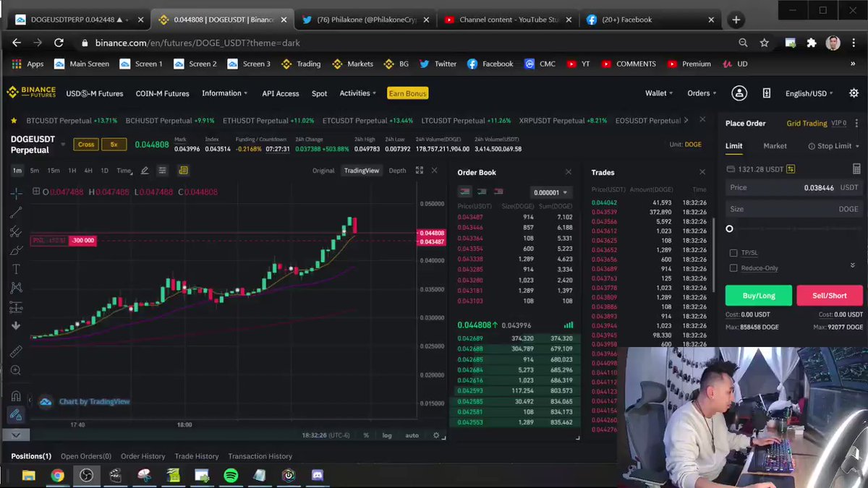868x488 pixels.
Task: Close the Order Book panel
Action: click(569, 172)
